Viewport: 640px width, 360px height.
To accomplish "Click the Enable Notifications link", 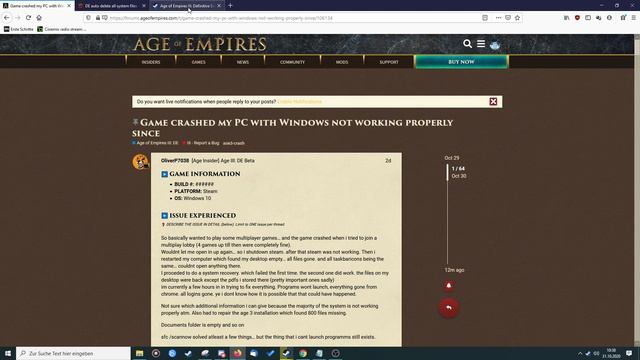I will coord(300,102).
